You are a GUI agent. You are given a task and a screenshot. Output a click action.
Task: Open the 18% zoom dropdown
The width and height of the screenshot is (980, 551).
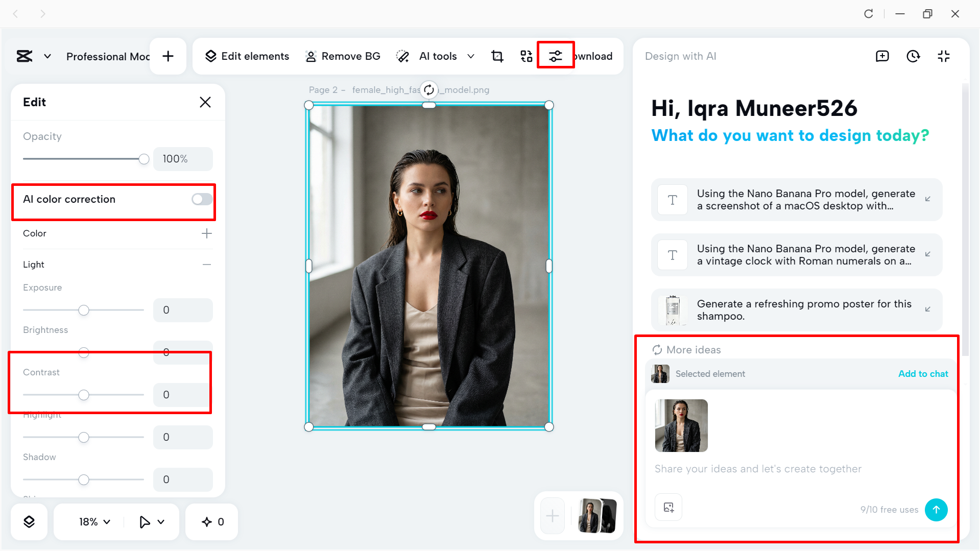pyautogui.click(x=94, y=522)
